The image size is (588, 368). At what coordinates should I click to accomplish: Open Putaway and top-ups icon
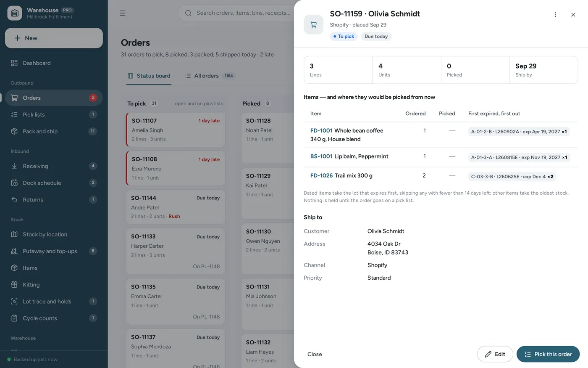[14, 251]
